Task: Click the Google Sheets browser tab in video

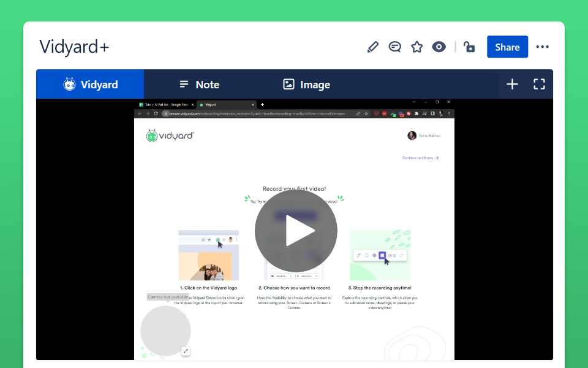Action: point(167,105)
